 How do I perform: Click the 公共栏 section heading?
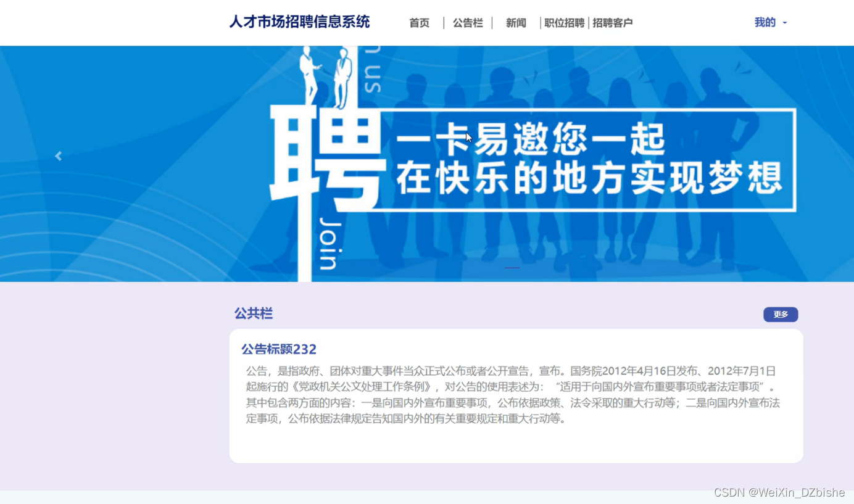254,313
